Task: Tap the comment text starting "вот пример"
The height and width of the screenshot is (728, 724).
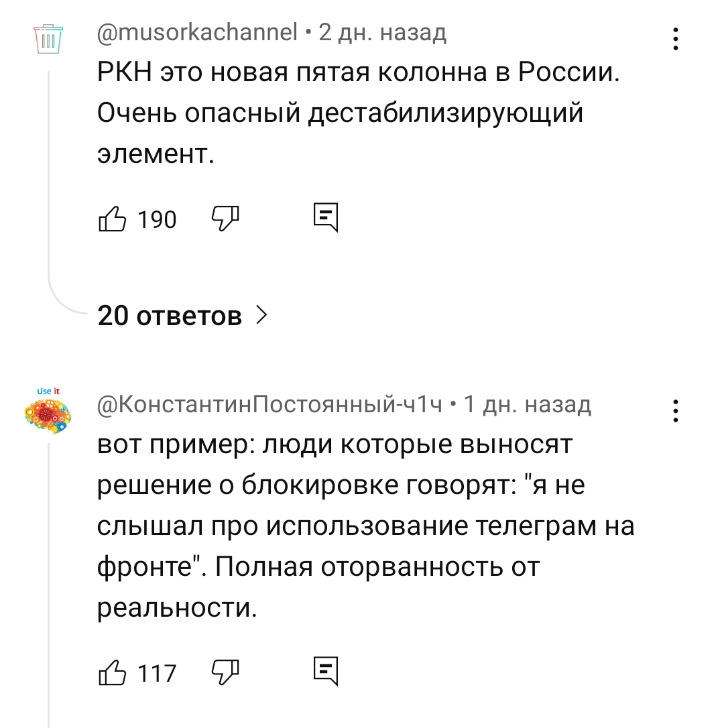Action: (365, 526)
